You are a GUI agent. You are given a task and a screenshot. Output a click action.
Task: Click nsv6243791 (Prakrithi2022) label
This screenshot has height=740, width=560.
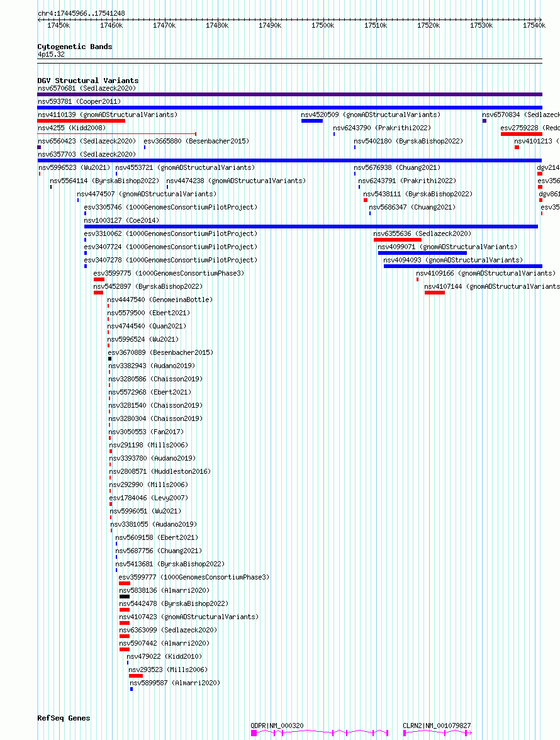pos(407,181)
